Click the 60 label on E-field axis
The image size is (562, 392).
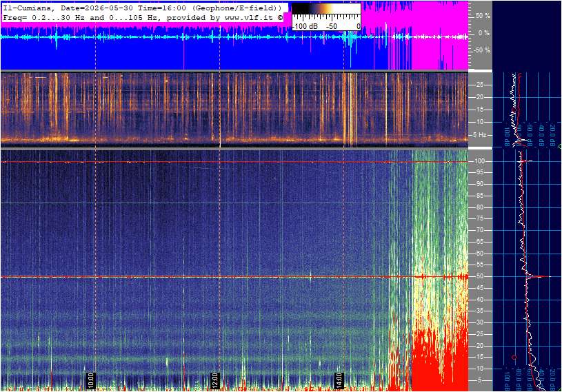point(479,254)
